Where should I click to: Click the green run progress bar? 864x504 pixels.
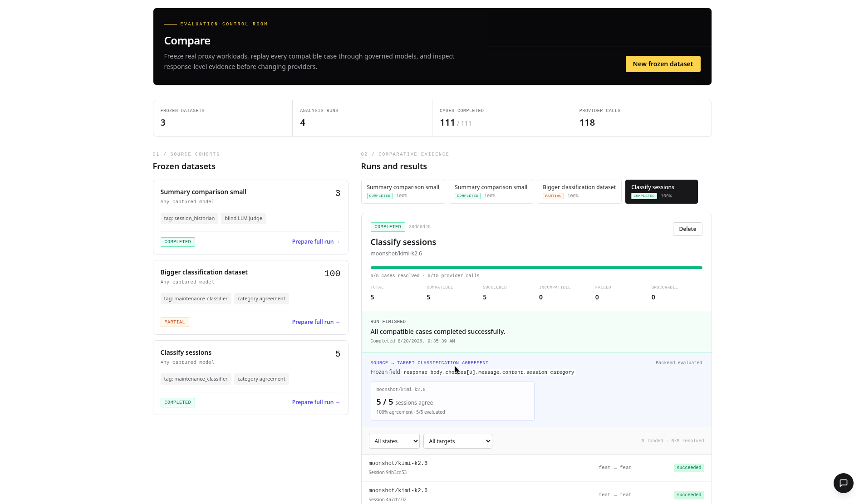tap(536, 268)
